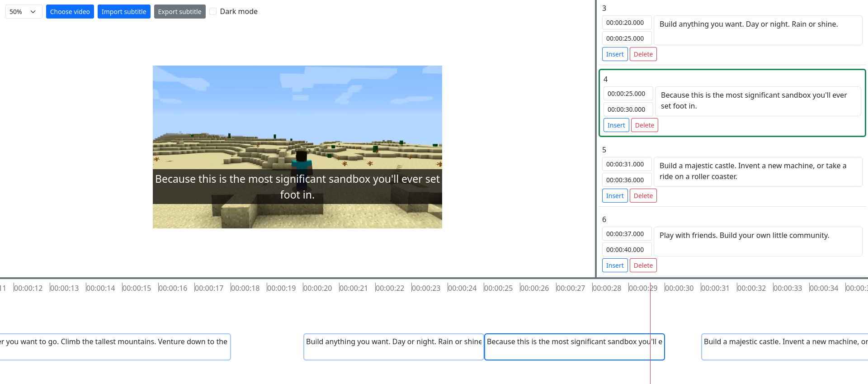Edit end time 00:00:36.000 of subtitle 5
Image resolution: width=868 pixels, height=384 pixels.
tap(627, 180)
